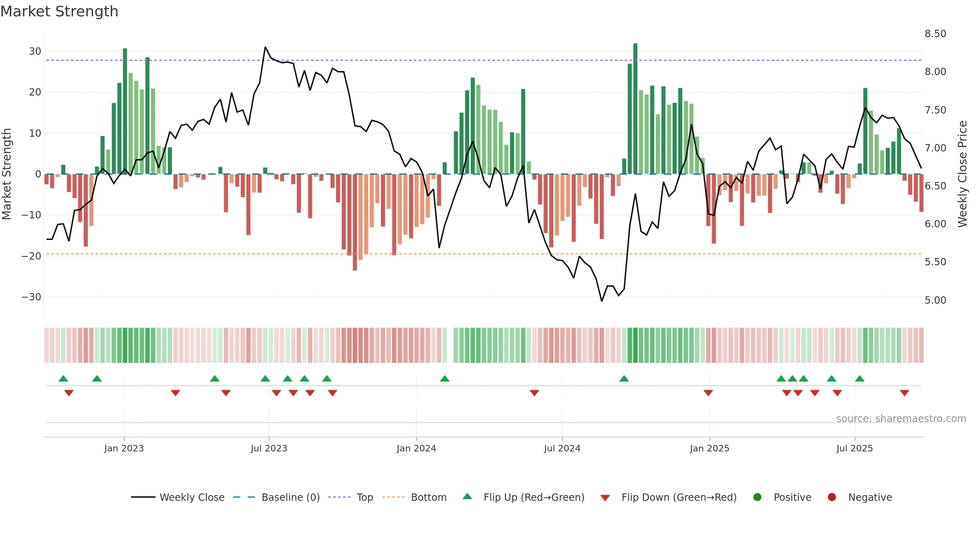Click the 8.50 price axis label
Screen dimensions: 980x551
[x=935, y=33]
